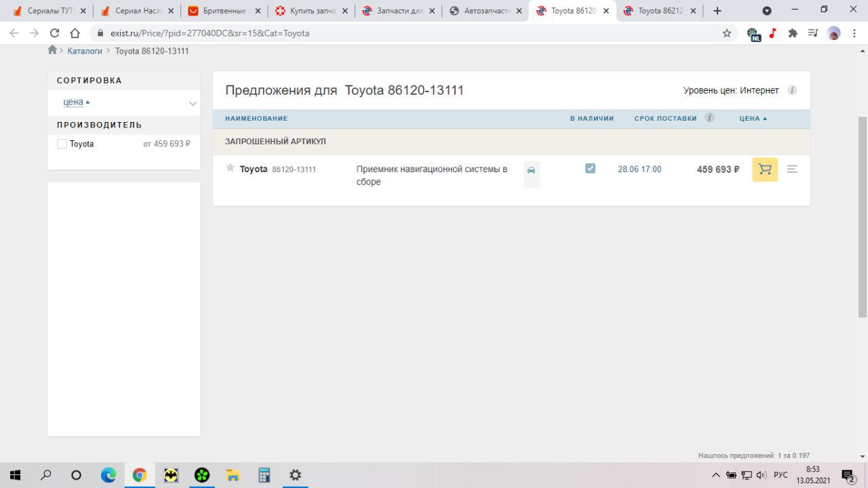Click the НАИМЕНОВАНИЕ column header
This screenshot has width=868, height=488.
[x=256, y=118]
